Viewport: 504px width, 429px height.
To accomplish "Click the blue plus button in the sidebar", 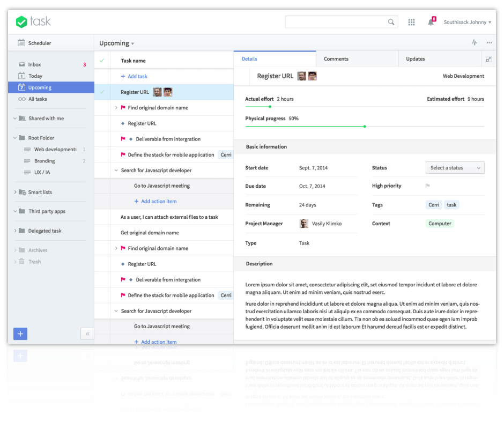I will [x=20, y=334].
